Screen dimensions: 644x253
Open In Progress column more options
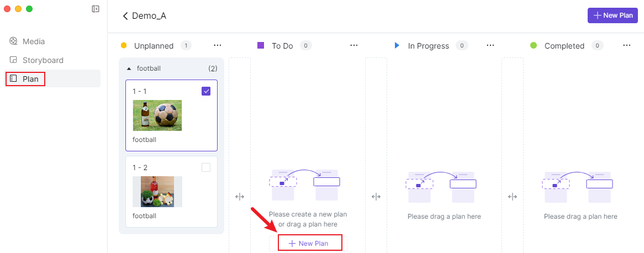490,46
